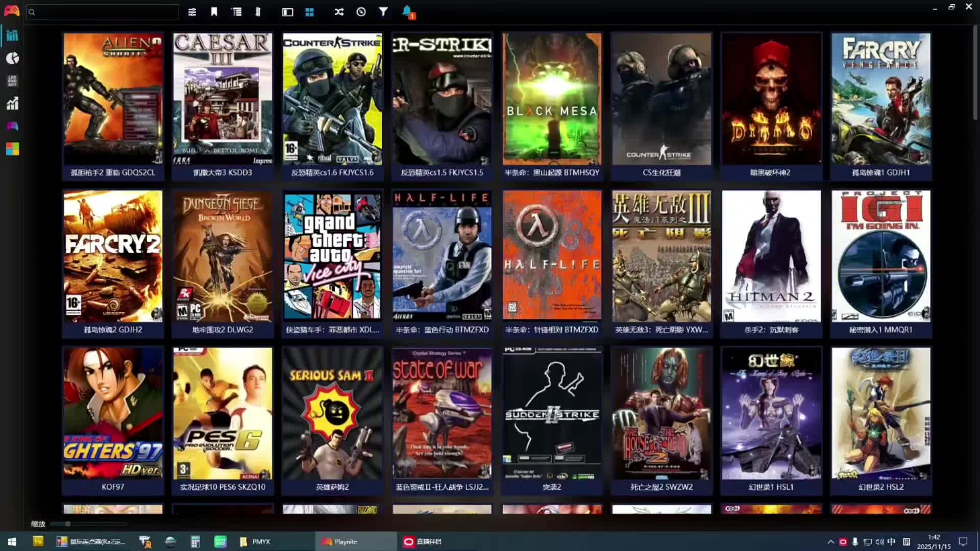Open the Legendary sidebar icon
980x551 pixels.
click(x=12, y=81)
